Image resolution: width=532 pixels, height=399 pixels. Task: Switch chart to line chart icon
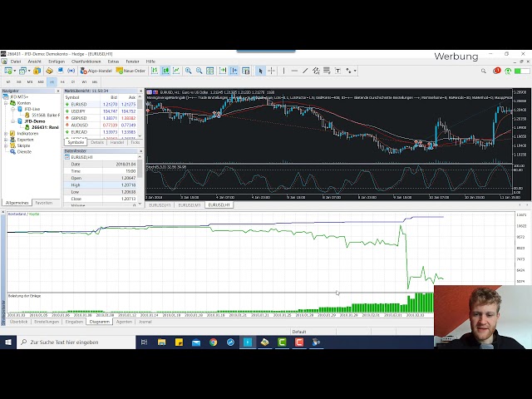[x=177, y=71]
